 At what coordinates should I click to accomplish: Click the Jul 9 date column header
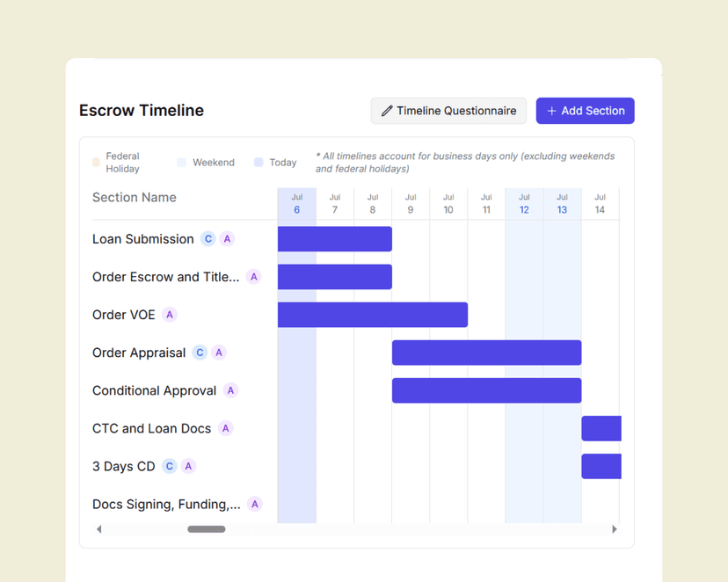[x=411, y=204]
